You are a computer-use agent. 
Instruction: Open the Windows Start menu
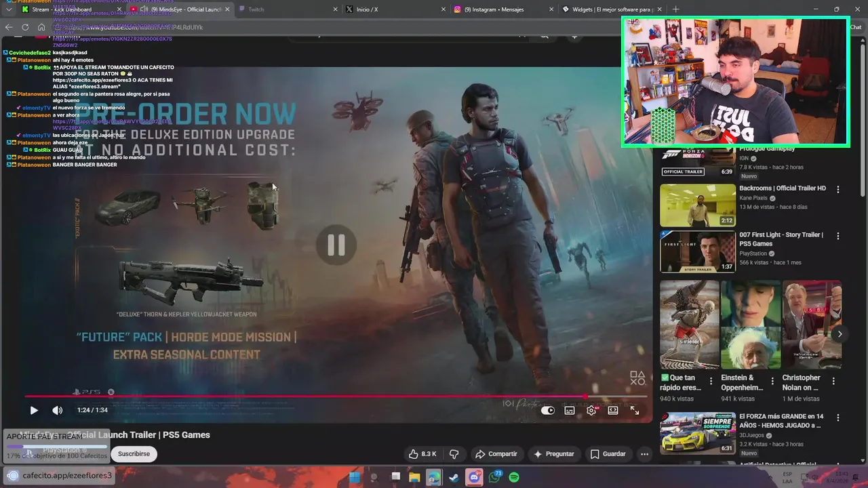354,477
